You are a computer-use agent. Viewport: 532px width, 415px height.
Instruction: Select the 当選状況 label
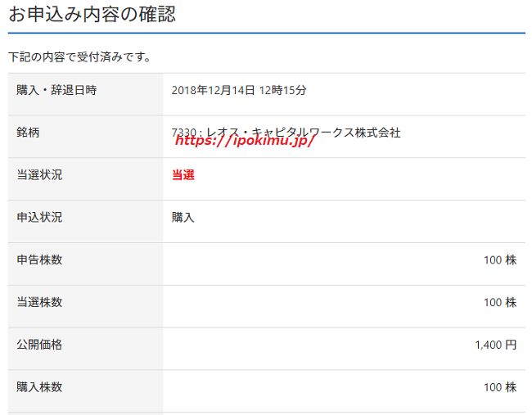tap(39, 174)
